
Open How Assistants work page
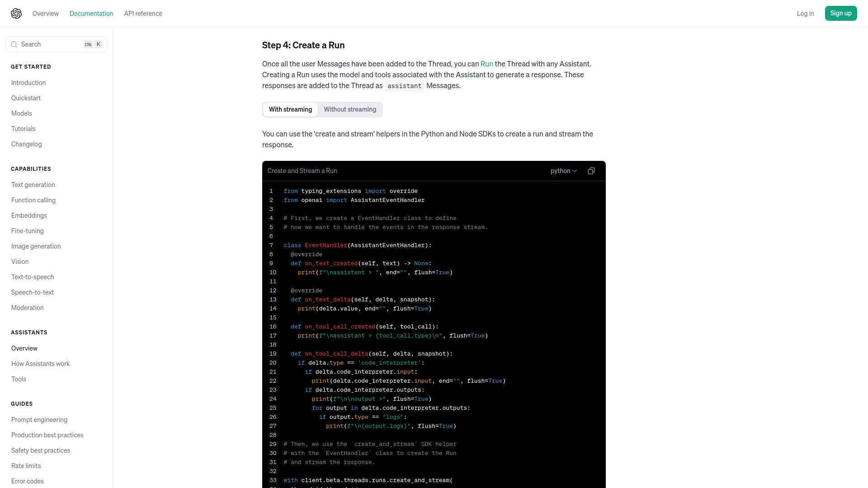point(41,364)
